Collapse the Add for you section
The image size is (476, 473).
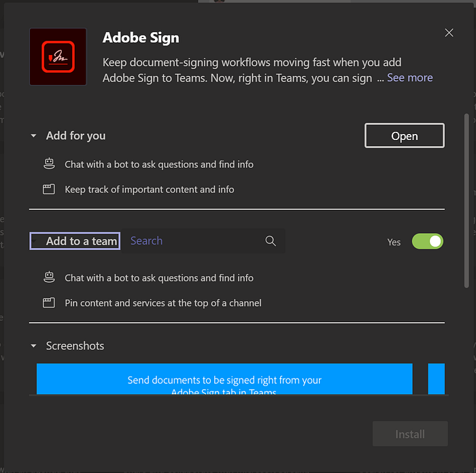click(x=33, y=136)
